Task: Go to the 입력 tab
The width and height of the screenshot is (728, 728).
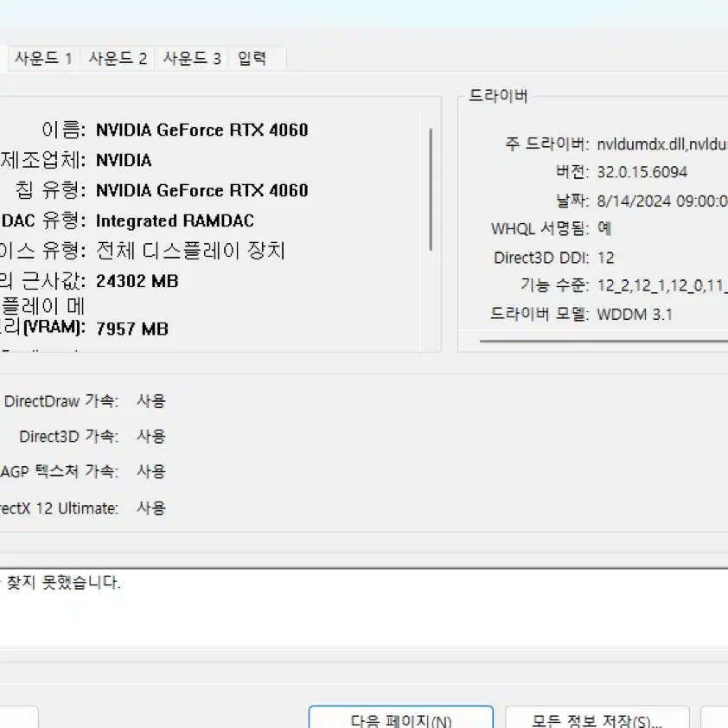Action: (x=257, y=59)
